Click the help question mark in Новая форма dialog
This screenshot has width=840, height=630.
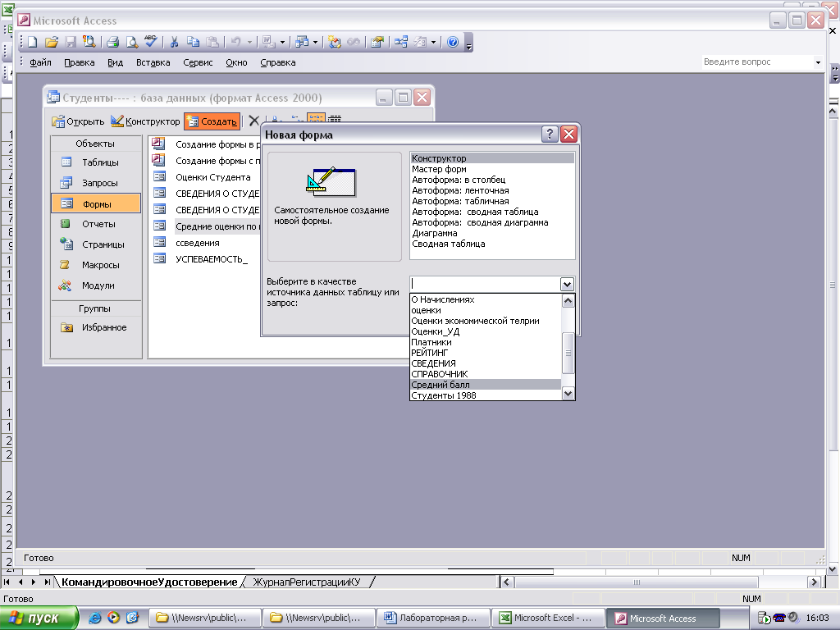[550, 134]
